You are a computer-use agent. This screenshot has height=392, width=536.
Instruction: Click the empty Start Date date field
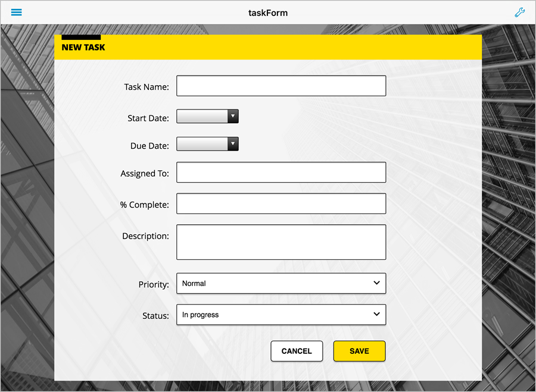click(x=202, y=117)
